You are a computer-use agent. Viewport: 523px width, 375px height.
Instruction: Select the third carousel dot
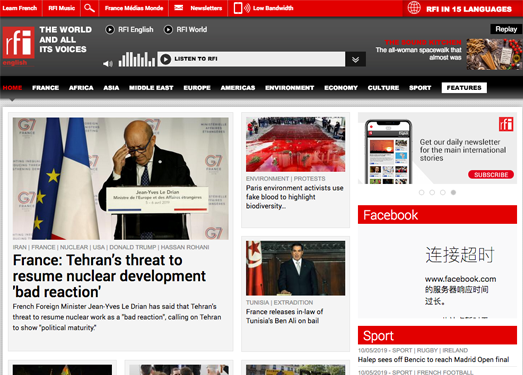pos(443,193)
